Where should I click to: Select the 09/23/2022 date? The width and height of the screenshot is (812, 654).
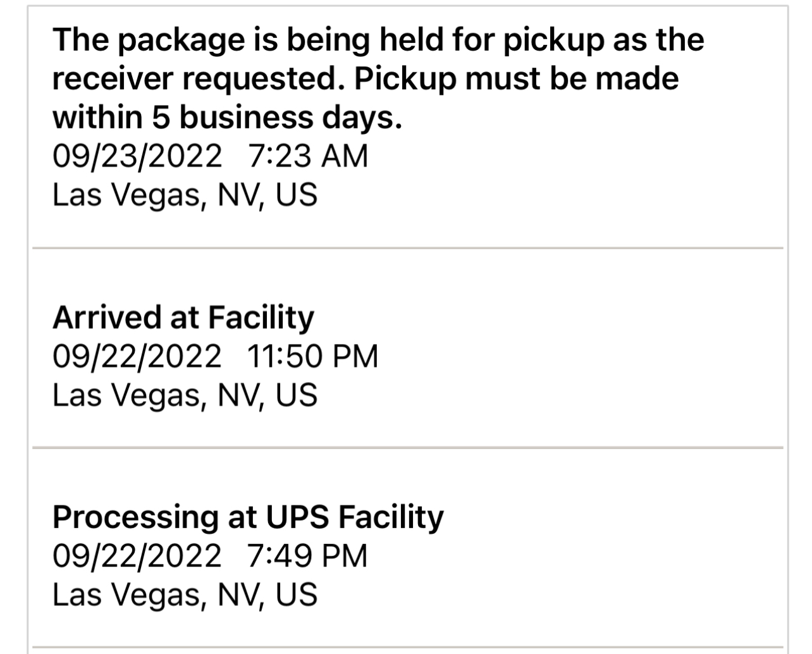(137, 156)
